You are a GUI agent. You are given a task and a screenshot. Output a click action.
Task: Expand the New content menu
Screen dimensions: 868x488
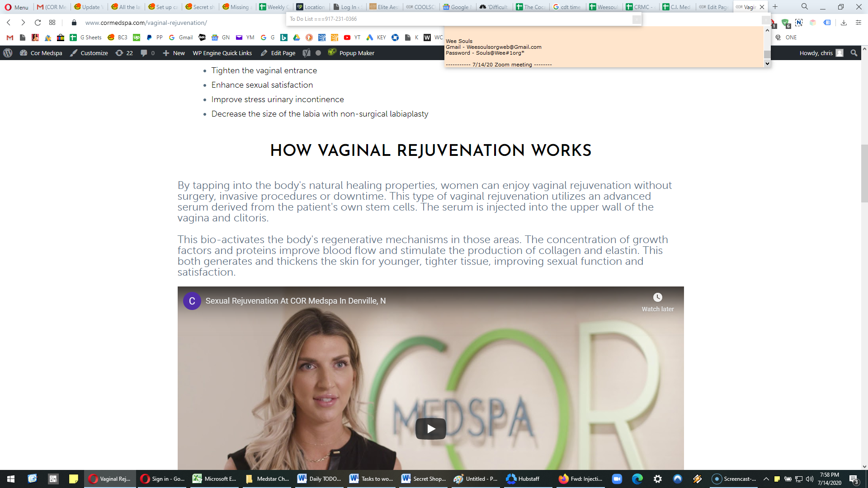(x=174, y=53)
